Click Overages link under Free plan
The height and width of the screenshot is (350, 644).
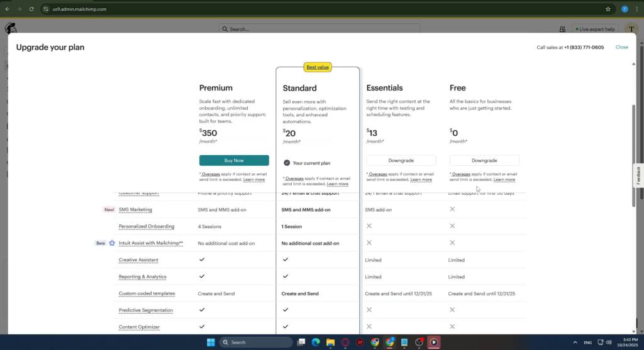(x=461, y=174)
